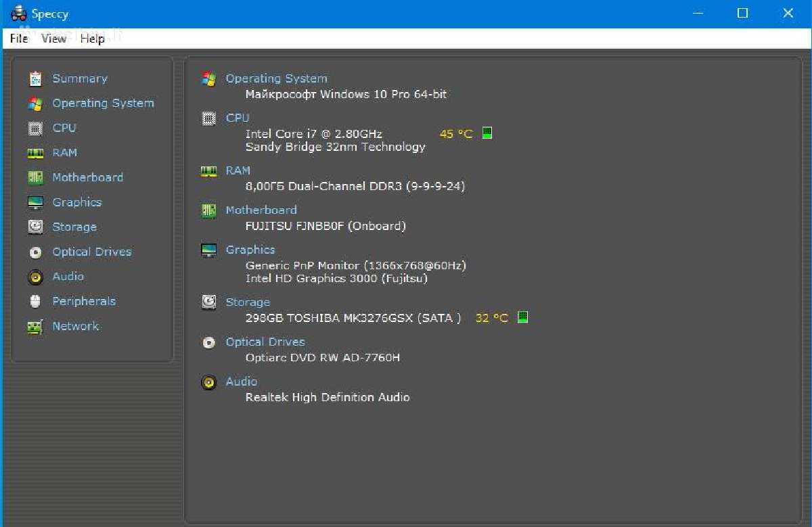812x527 pixels.
Task: Open the CPU section label in sidebar
Action: tap(64, 128)
